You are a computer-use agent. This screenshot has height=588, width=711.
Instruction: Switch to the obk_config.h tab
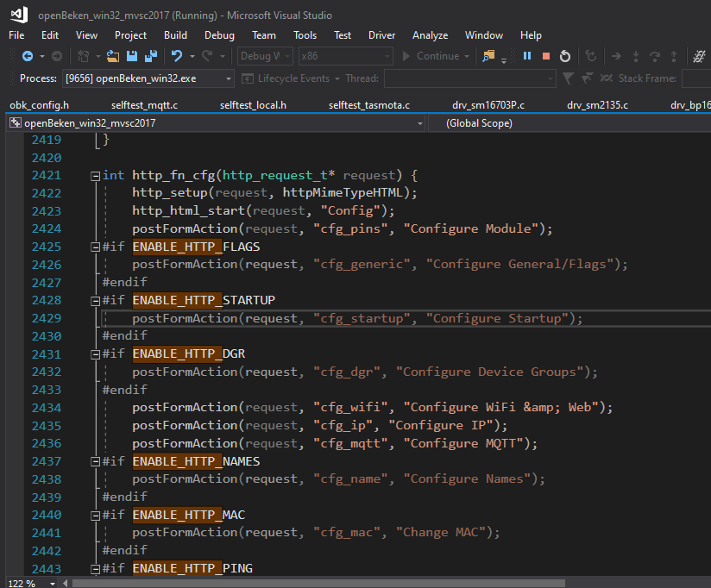point(40,105)
